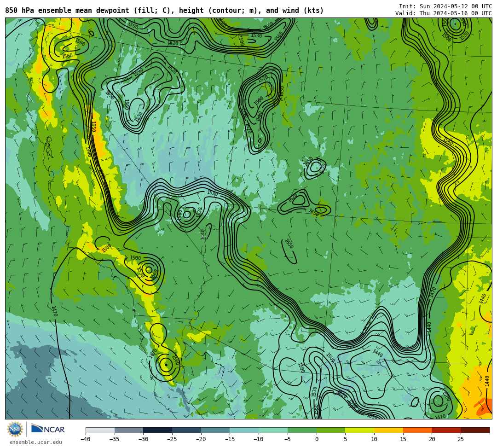Click the '−15' colorbar tick label
The width and height of the screenshot is (497, 448).
[x=230, y=439]
